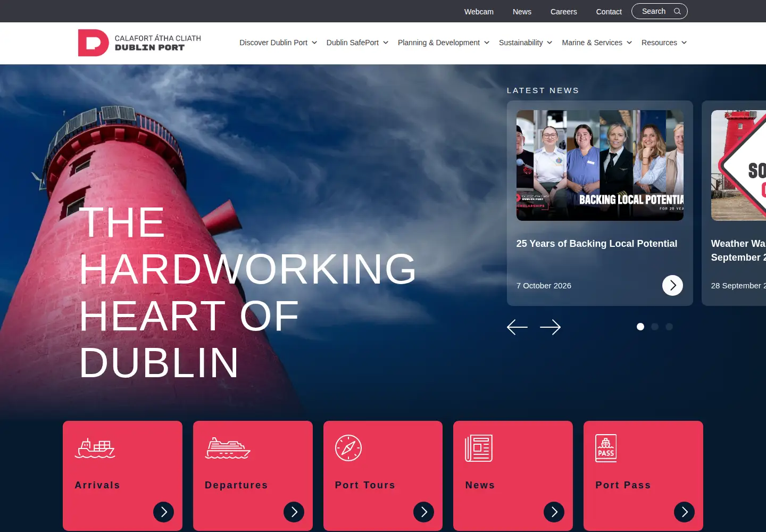The image size is (766, 532).
Task: Click the Dublin Port logo
Action: (x=139, y=43)
